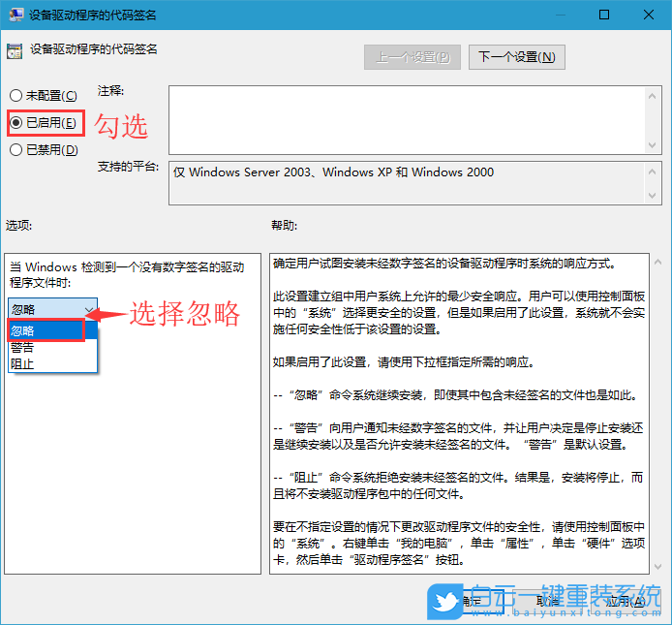This screenshot has height=625, width=672.
Task: Maximize the 设备驱动程序的代码签名 window
Action: (604, 15)
